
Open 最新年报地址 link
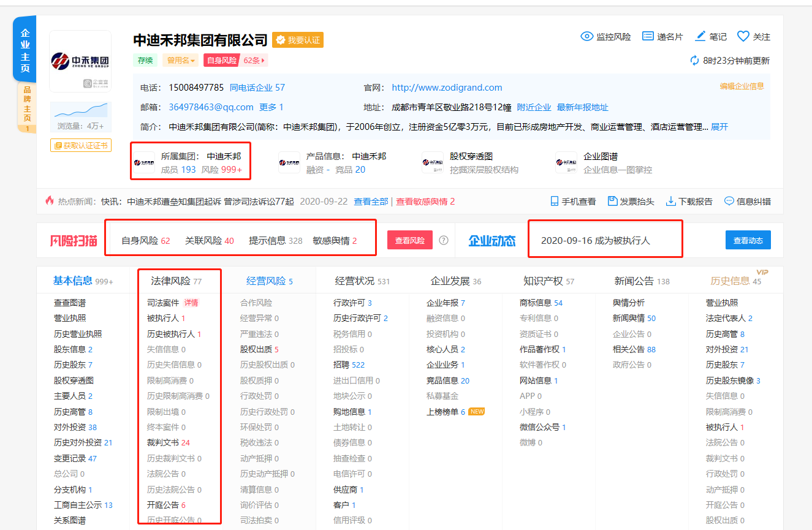tap(582, 107)
